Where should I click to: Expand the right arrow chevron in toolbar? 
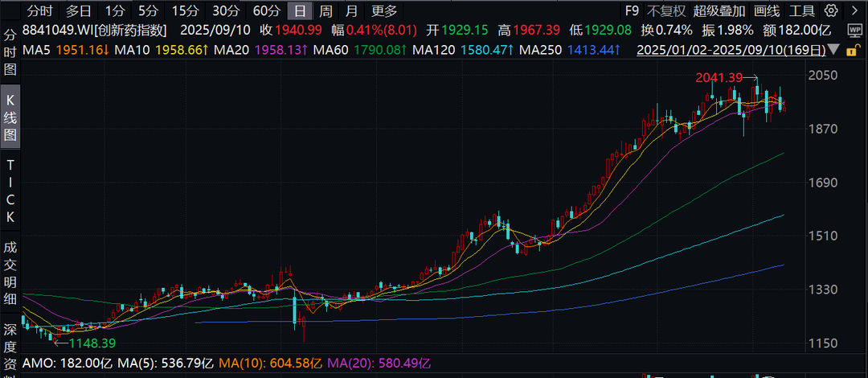(x=853, y=10)
